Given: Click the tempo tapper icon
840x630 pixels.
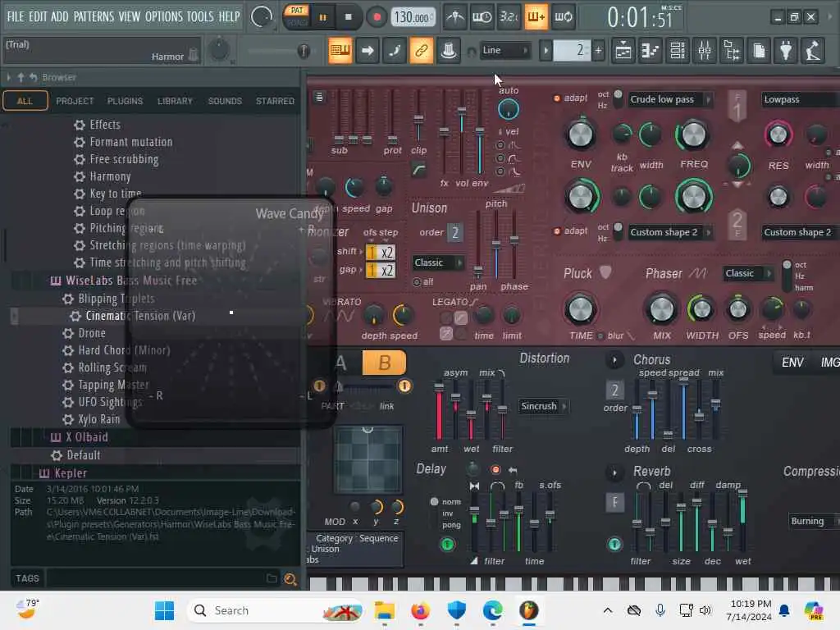Looking at the screenshot, I should [813, 51].
